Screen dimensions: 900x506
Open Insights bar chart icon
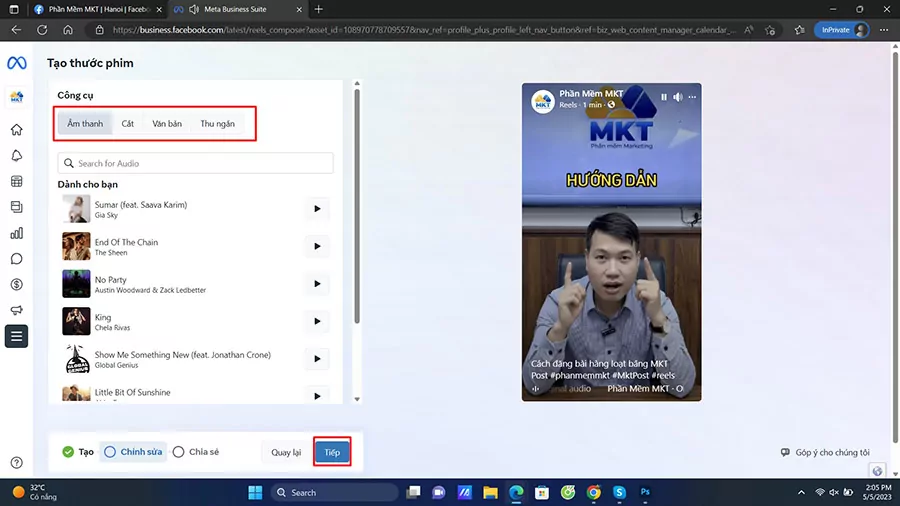point(17,233)
